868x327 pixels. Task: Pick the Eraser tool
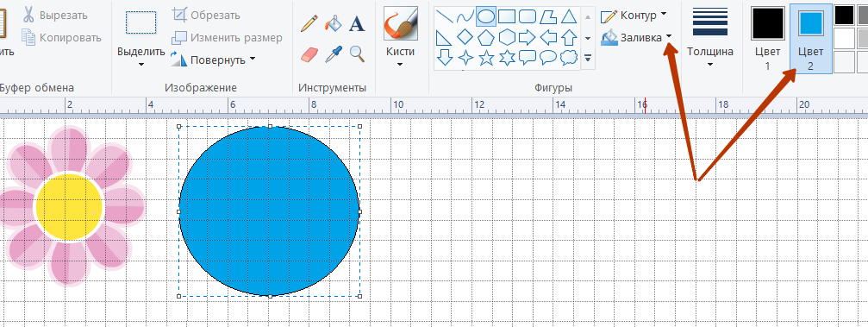click(x=309, y=54)
